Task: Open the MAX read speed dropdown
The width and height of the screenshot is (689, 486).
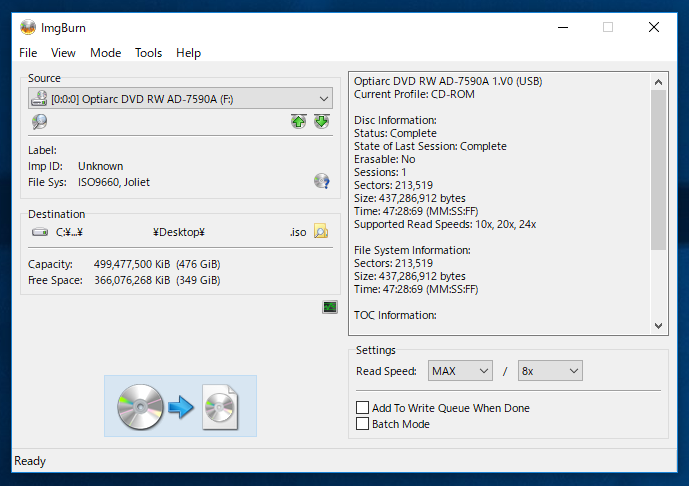Action: (x=460, y=371)
